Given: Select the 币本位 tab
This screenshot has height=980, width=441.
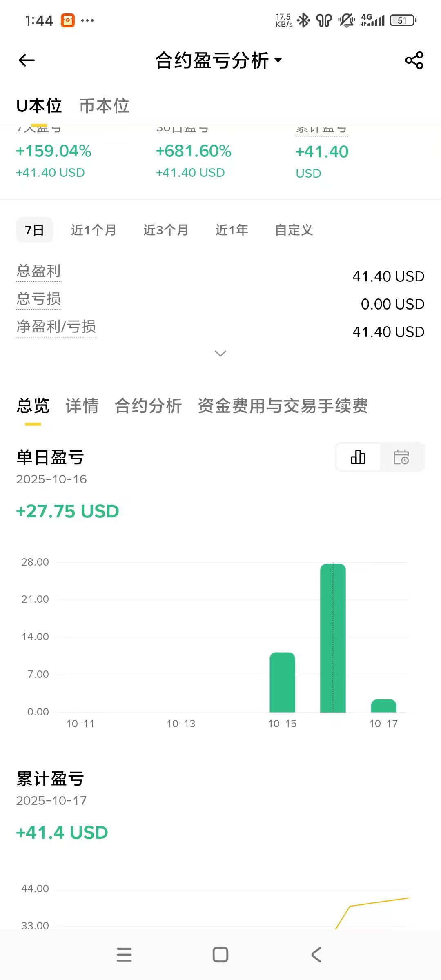Looking at the screenshot, I should point(104,106).
